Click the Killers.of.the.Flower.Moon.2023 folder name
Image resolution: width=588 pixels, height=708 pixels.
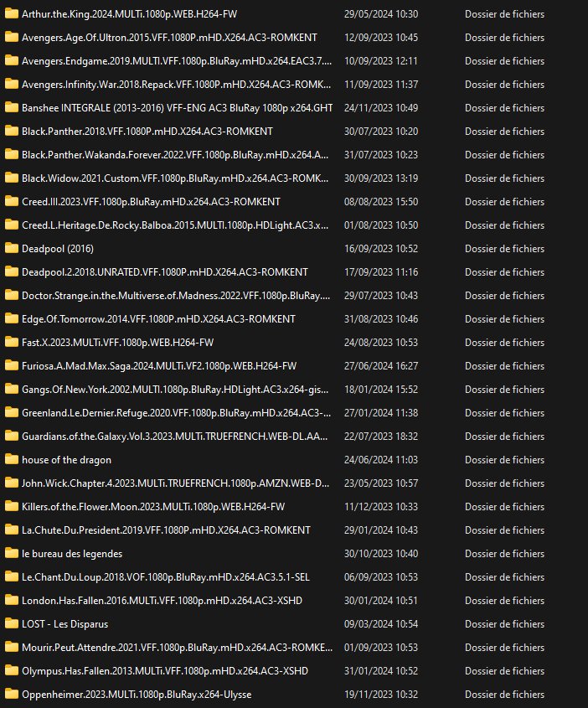point(153,507)
